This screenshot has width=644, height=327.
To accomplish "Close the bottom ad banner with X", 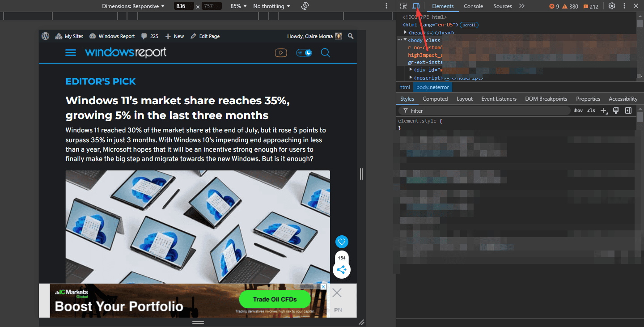I will pyautogui.click(x=337, y=293).
